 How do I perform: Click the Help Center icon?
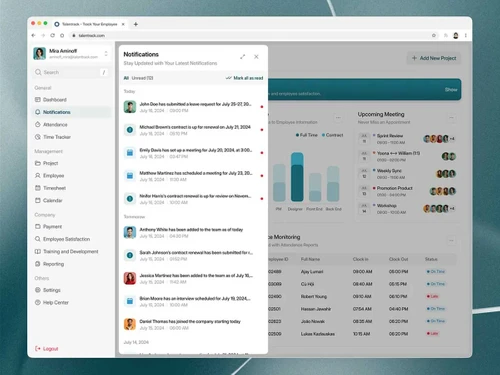pos(38,302)
